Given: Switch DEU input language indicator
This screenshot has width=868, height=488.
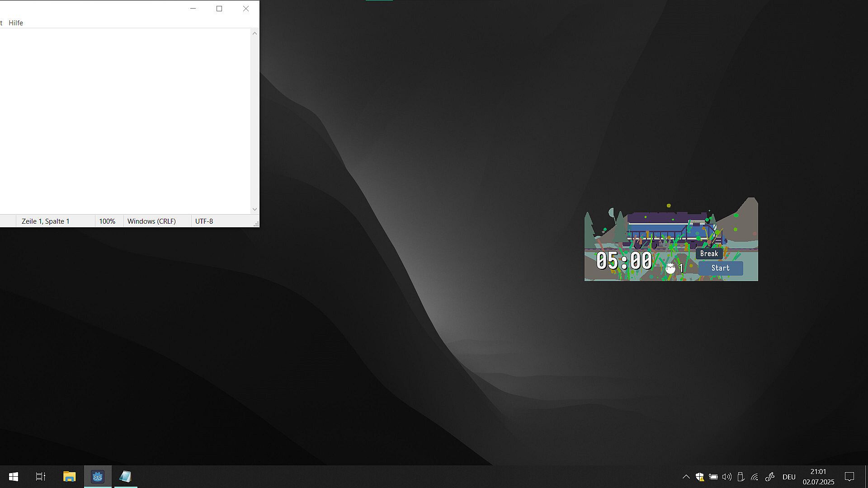Looking at the screenshot, I should point(789,477).
